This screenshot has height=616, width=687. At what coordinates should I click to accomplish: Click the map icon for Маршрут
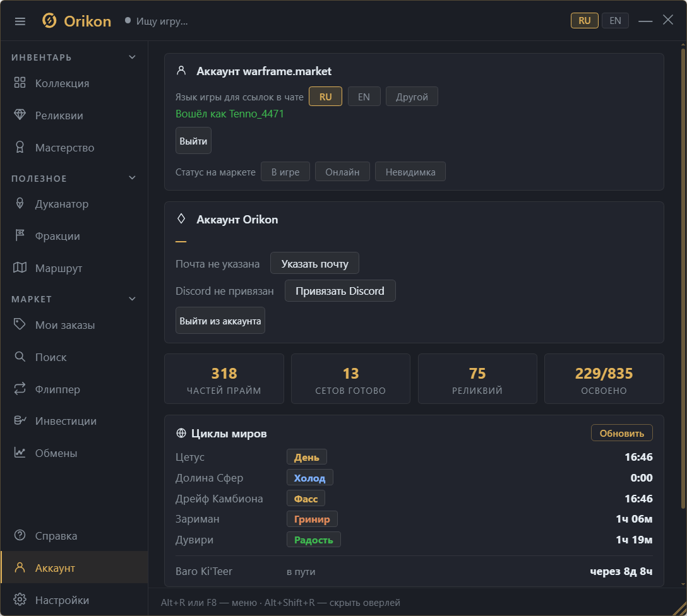click(x=20, y=268)
